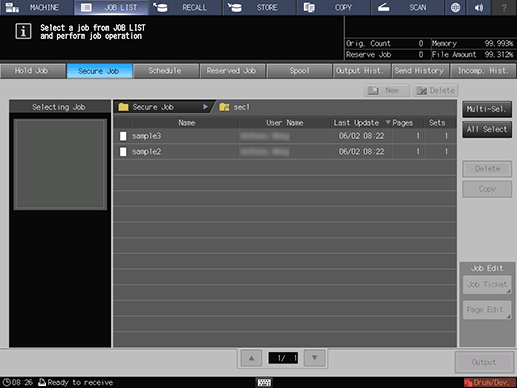The height and width of the screenshot is (388, 517).
Task: Sort by the Last Update column header
Action: tap(361, 123)
